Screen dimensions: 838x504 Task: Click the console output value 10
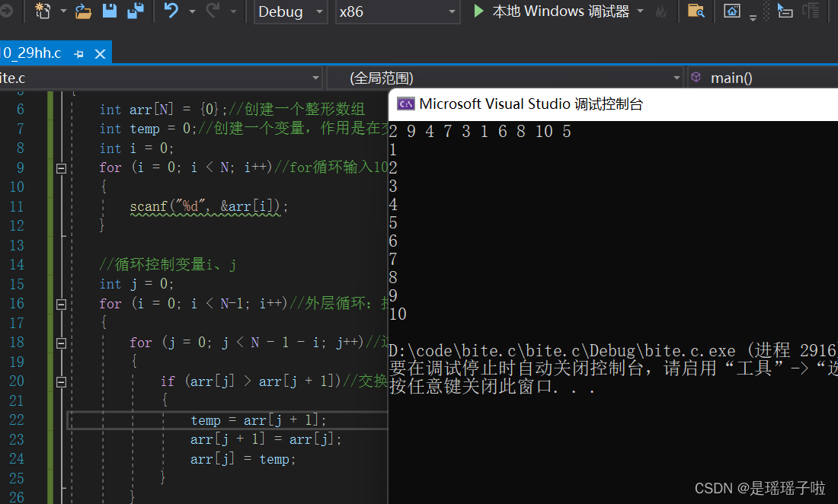(398, 314)
